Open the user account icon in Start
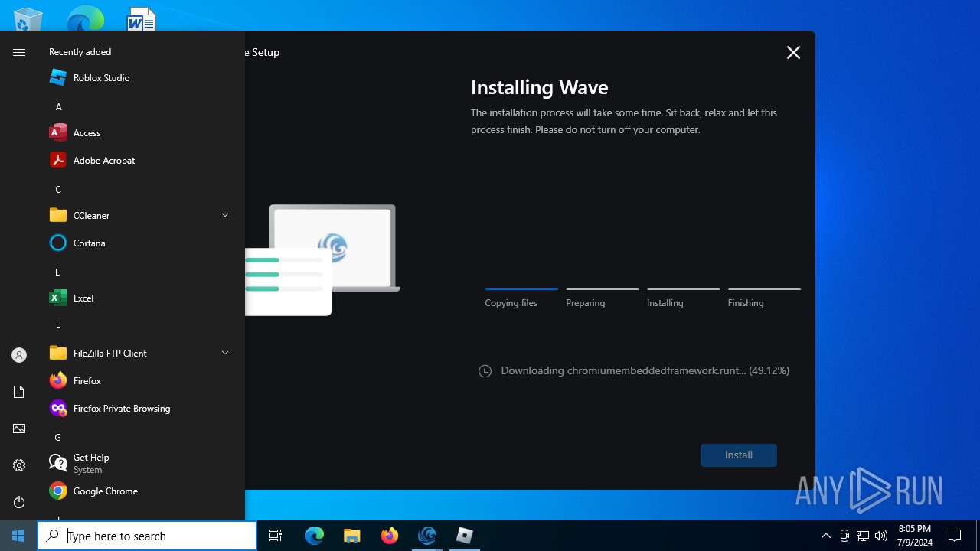The image size is (980, 551). tap(19, 355)
